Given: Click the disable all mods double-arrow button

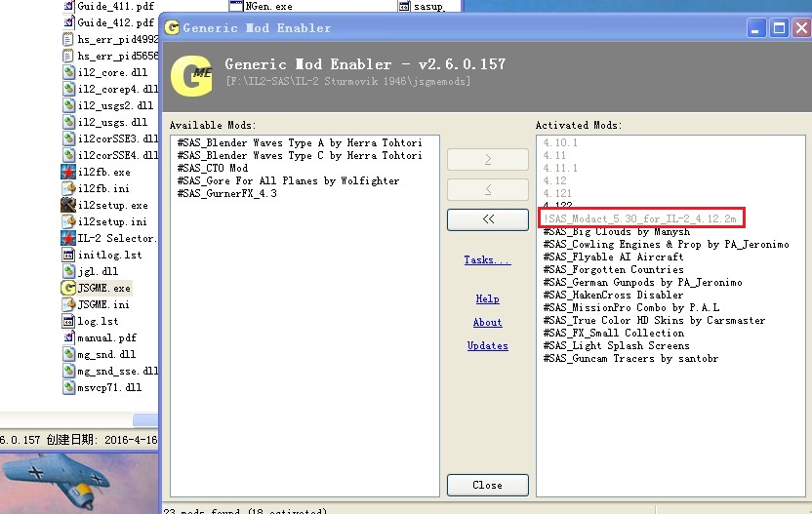Looking at the screenshot, I should 488,219.
